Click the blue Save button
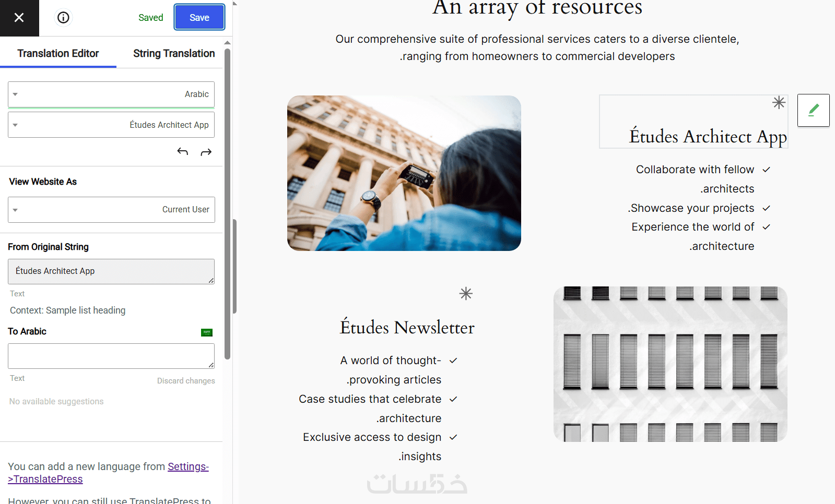 tap(199, 17)
